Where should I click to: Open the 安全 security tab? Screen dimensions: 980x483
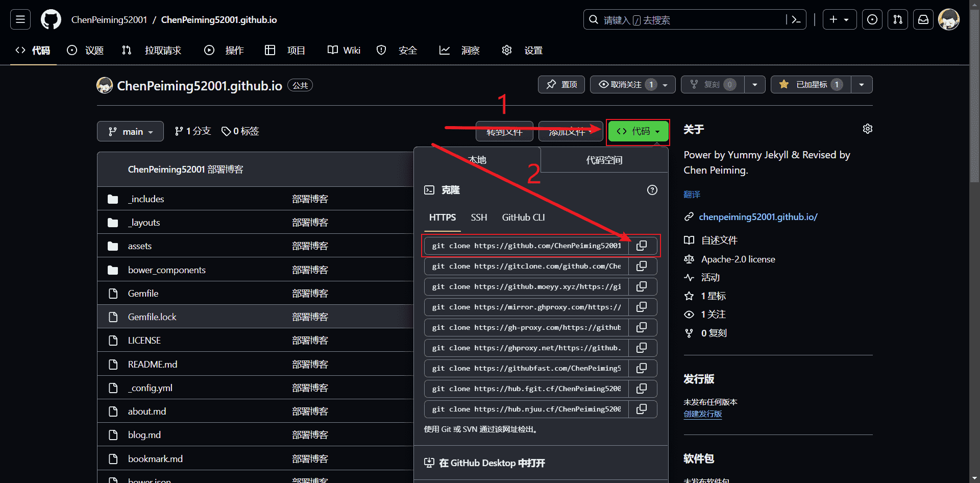(397, 50)
